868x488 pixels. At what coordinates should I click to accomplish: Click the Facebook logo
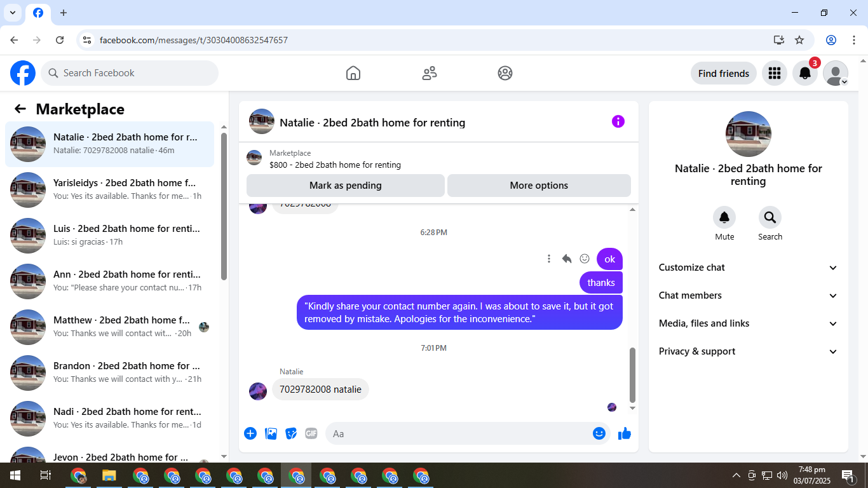(23, 73)
